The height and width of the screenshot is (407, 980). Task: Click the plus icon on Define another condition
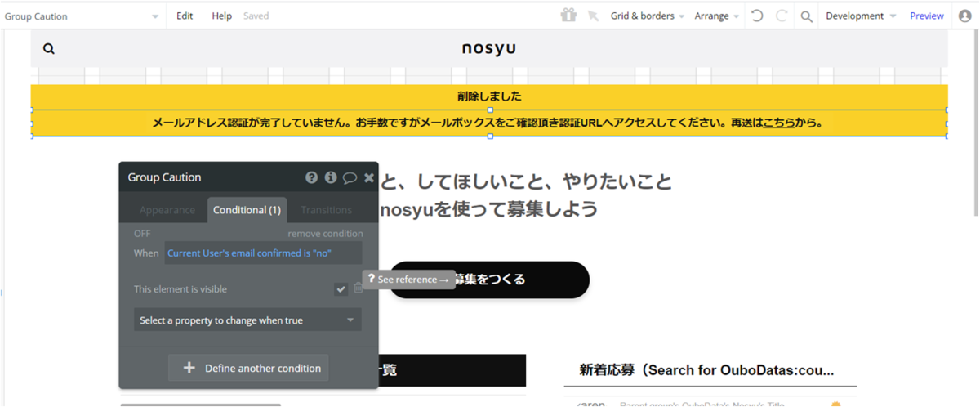pos(189,368)
